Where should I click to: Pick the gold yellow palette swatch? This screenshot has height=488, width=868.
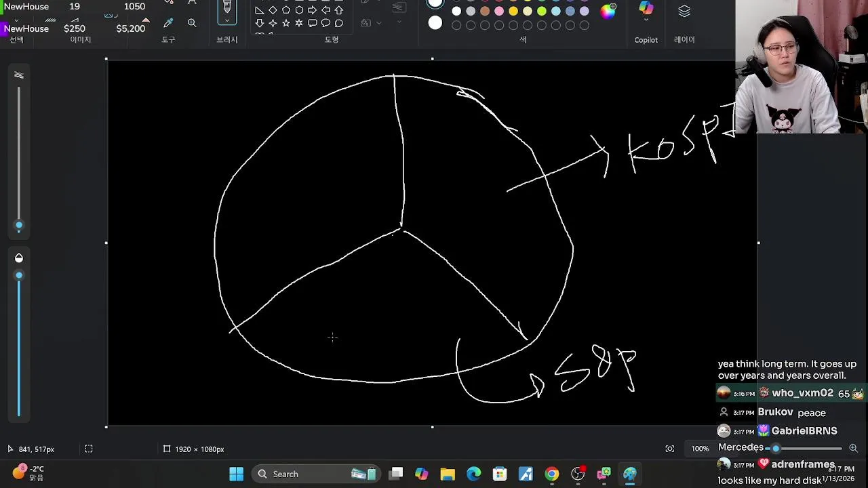pyautogui.click(x=513, y=12)
